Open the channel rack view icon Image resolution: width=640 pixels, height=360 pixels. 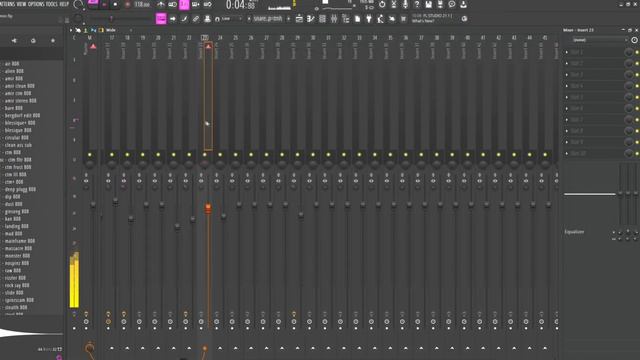coord(322,19)
